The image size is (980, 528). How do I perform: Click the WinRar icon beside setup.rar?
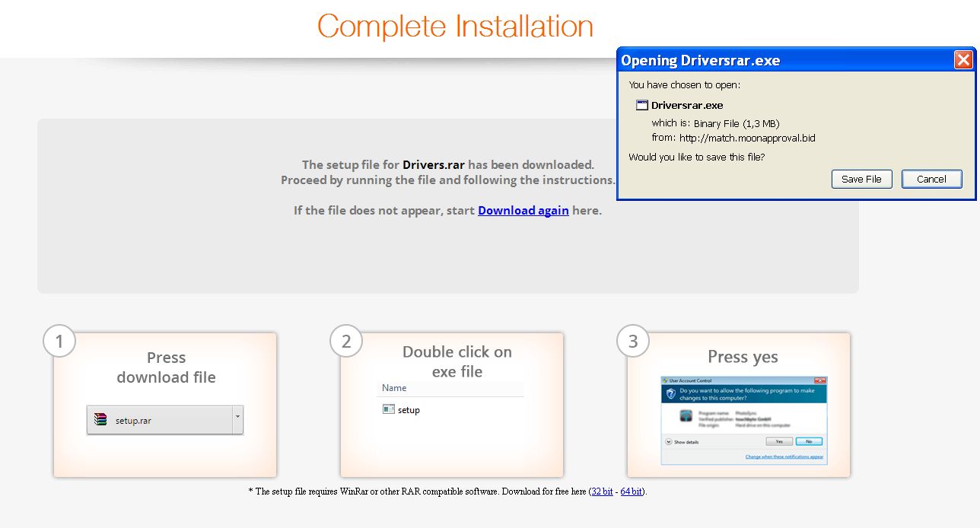click(101, 419)
